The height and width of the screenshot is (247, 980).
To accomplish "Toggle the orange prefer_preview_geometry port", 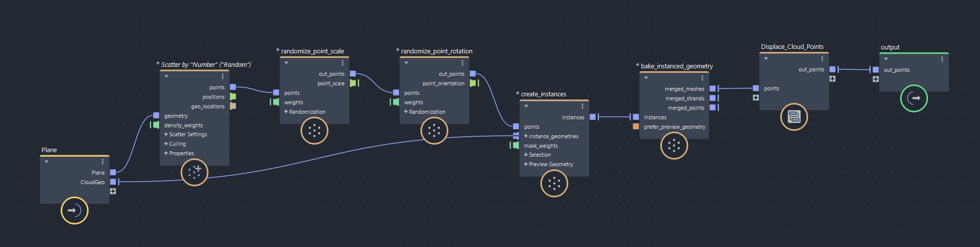I will pos(636,127).
